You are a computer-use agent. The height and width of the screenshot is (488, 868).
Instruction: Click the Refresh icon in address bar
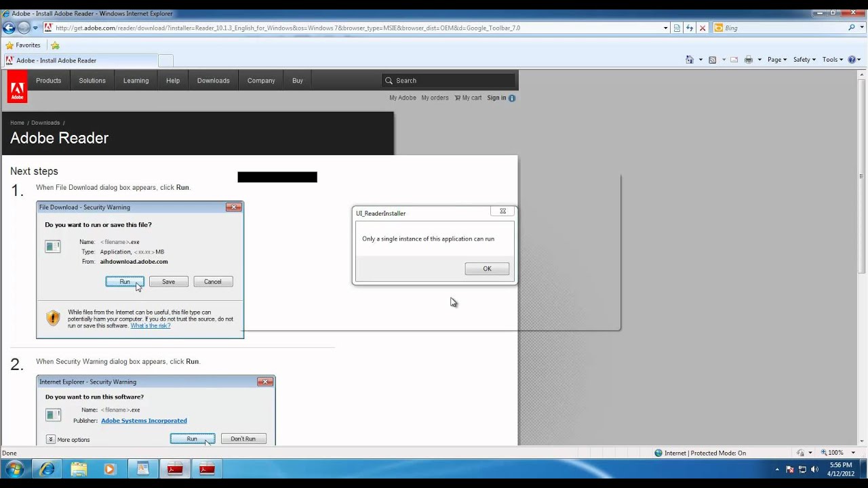click(690, 28)
